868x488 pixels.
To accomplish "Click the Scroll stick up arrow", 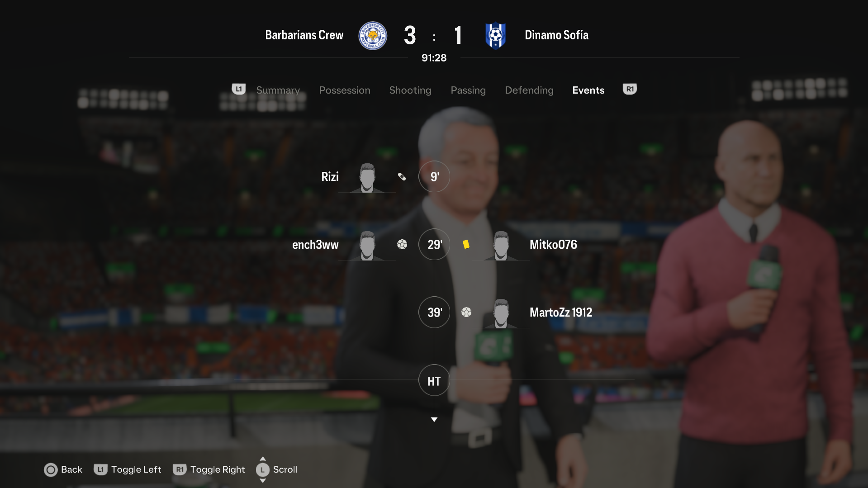I will [x=263, y=459].
